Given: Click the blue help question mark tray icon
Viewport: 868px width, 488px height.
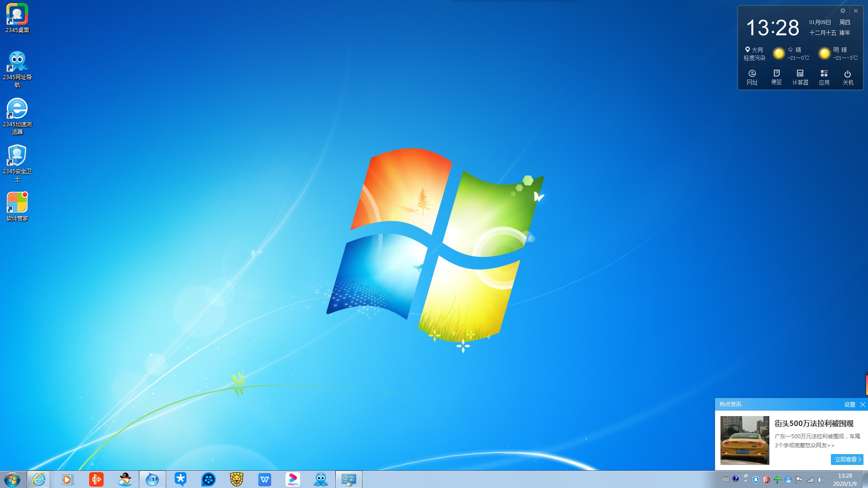Looking at the screenshot, I should pyautogui.click(x=736, y=479).
